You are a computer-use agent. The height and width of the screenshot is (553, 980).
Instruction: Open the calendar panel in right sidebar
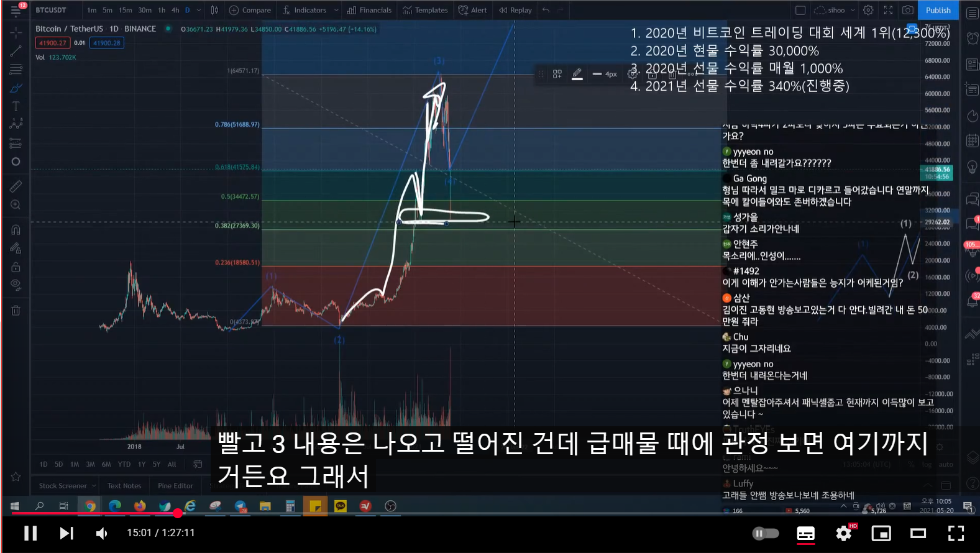[x=972, y=141]
